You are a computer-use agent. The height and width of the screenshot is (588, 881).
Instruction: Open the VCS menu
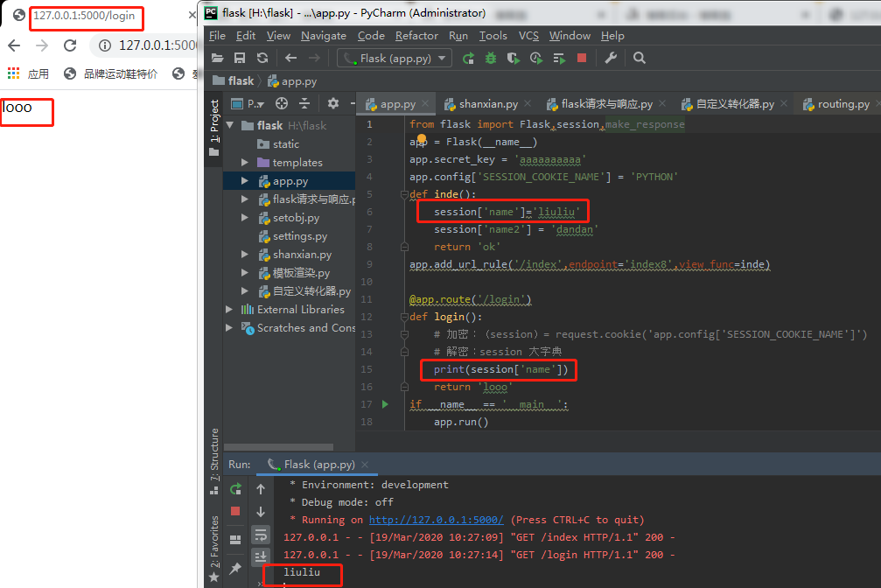528,35
